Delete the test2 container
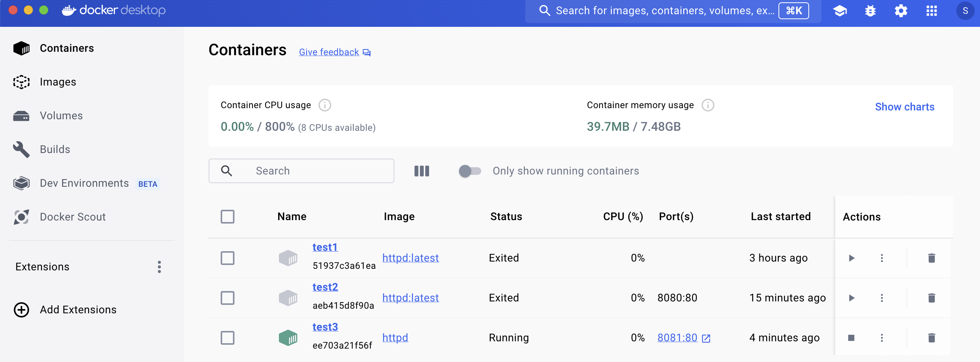The width and height of the screenshot is (980, 362). coord(932,298)
